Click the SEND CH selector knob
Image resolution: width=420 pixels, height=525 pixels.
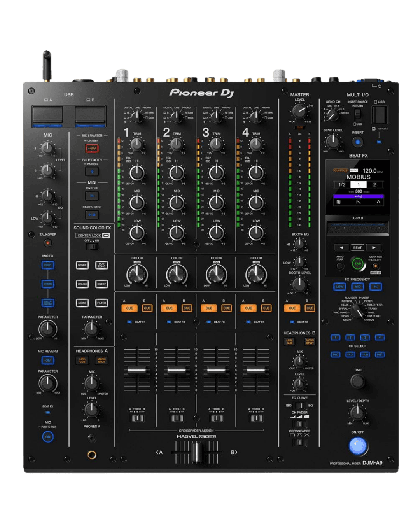tap(332, 115)
